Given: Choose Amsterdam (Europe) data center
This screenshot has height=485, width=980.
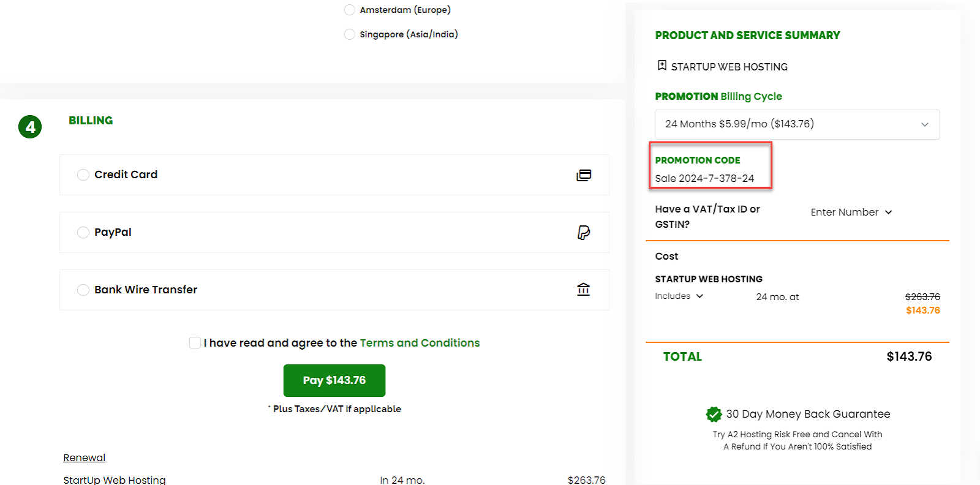Looking at the screenshot, I should point(349,10).
